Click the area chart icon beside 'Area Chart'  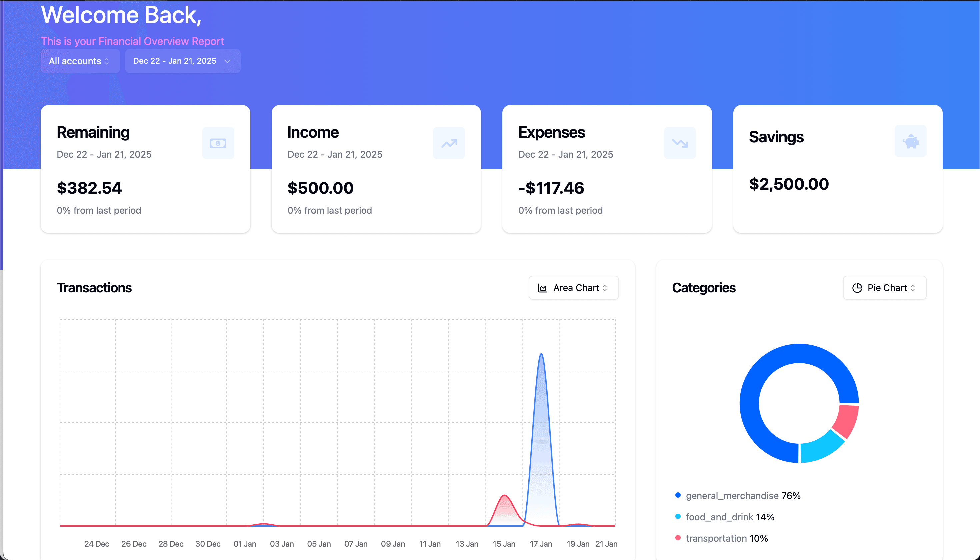[542, 287]
